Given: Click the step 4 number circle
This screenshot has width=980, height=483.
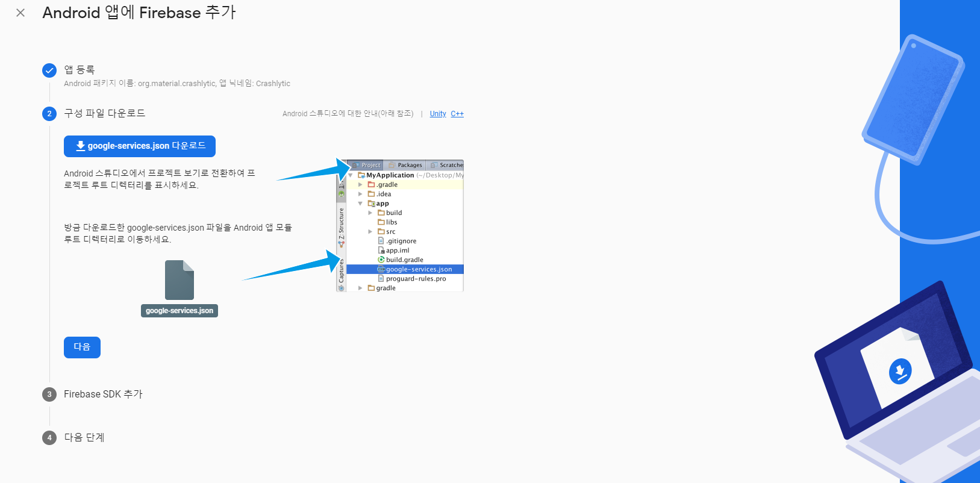Looking at the screenshot, I should [49, 438].
